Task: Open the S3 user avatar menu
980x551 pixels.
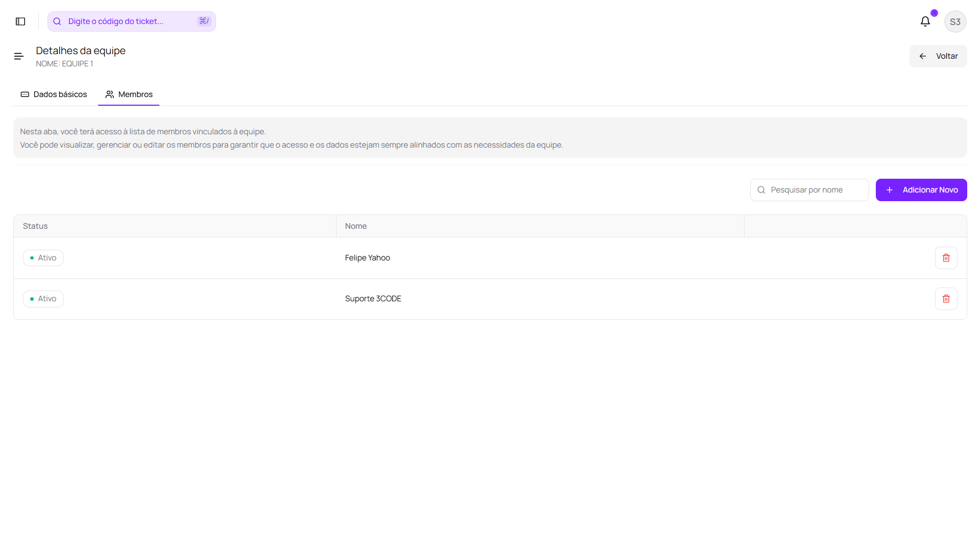Action: 955,21
